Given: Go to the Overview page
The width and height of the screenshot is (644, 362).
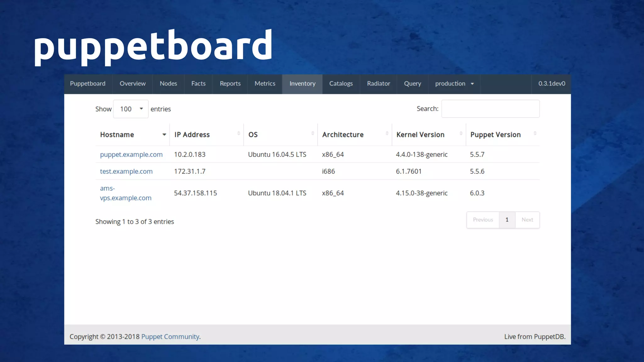Looking at the screenshot, I should (x=133, y=84).
